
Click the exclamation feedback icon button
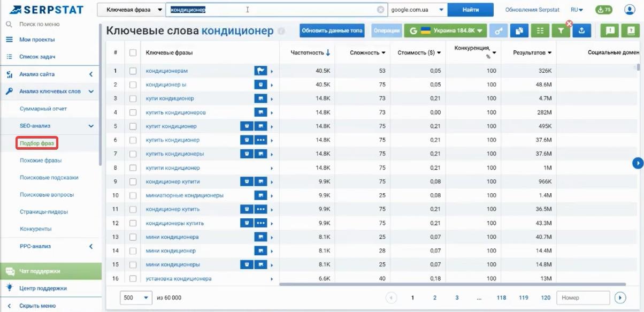610,31
